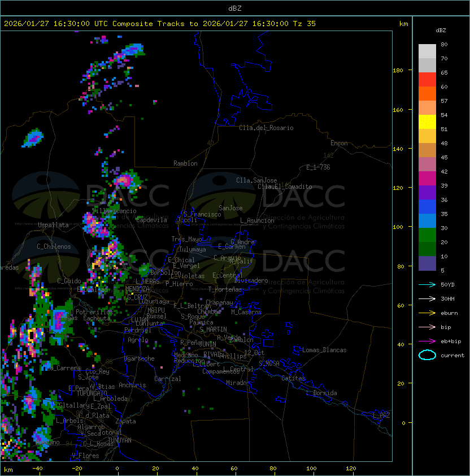Click the 'SanJose' map label
Screen dimensions: 470x476
pos(230,208)
